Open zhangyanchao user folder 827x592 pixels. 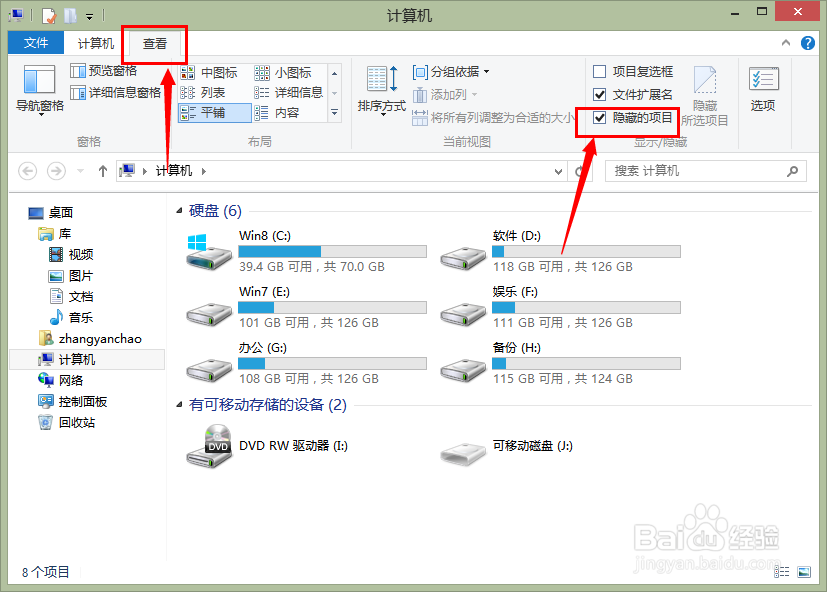click(90, 339)
